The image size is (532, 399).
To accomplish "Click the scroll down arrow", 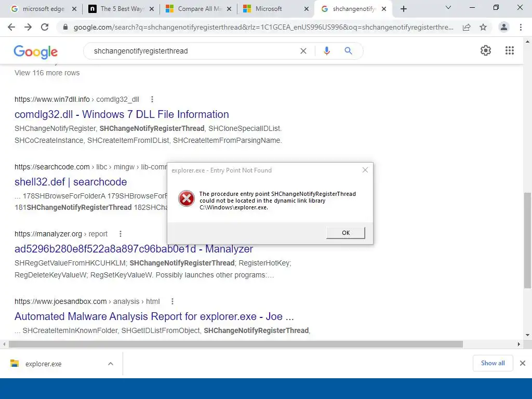I will pos(527,335).
